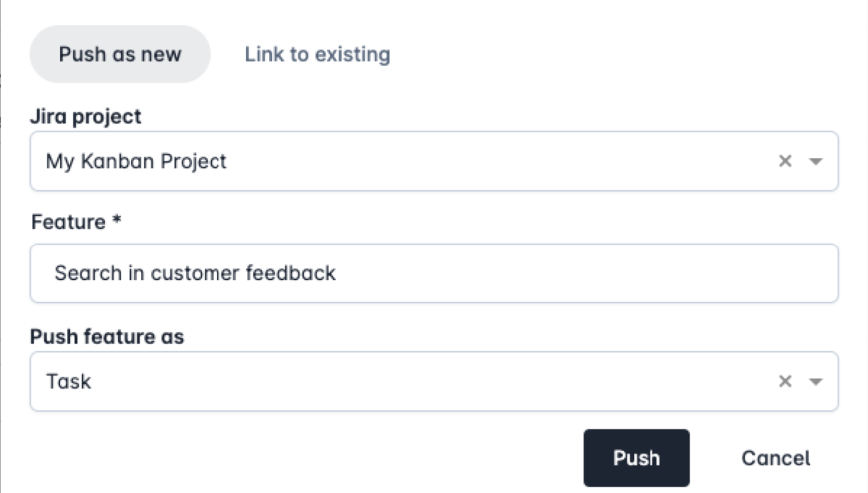Click blank area left of Push button
This screenshot has height=493, width=868.
[299, 458]
